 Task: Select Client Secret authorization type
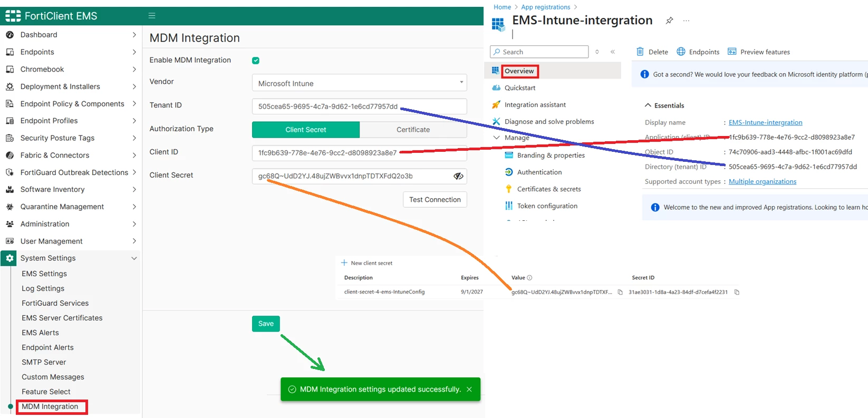306,130
